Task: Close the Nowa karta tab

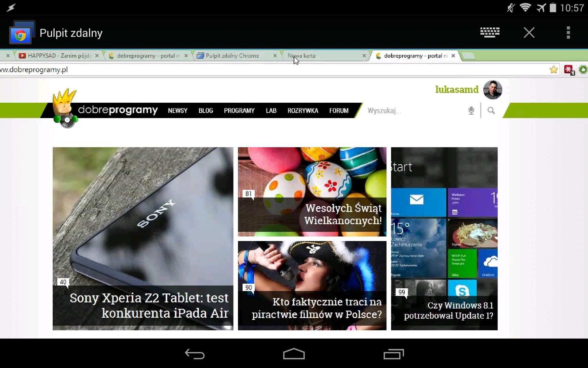Action: click(x=364, y=55)
